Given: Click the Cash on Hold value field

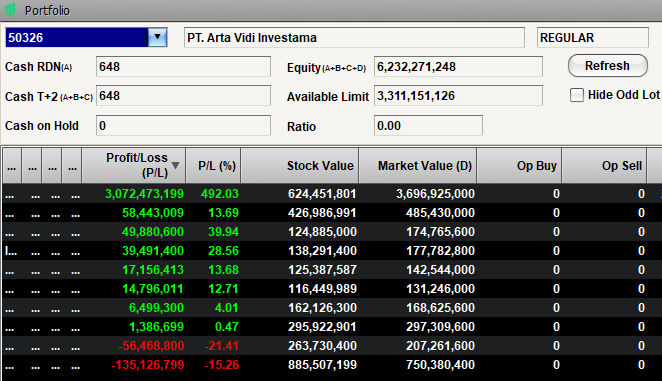Looking at the screenshot, I should pos(183,125).
